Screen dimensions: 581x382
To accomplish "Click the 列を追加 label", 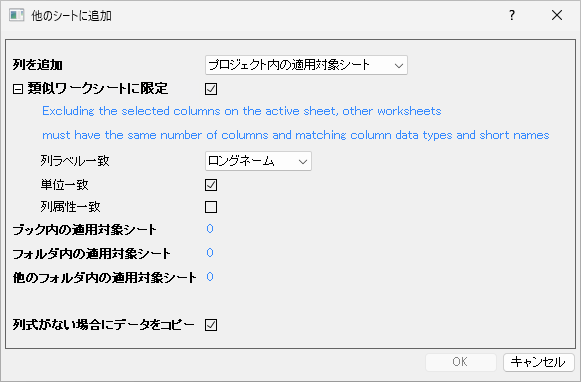I will coord(37,65).
